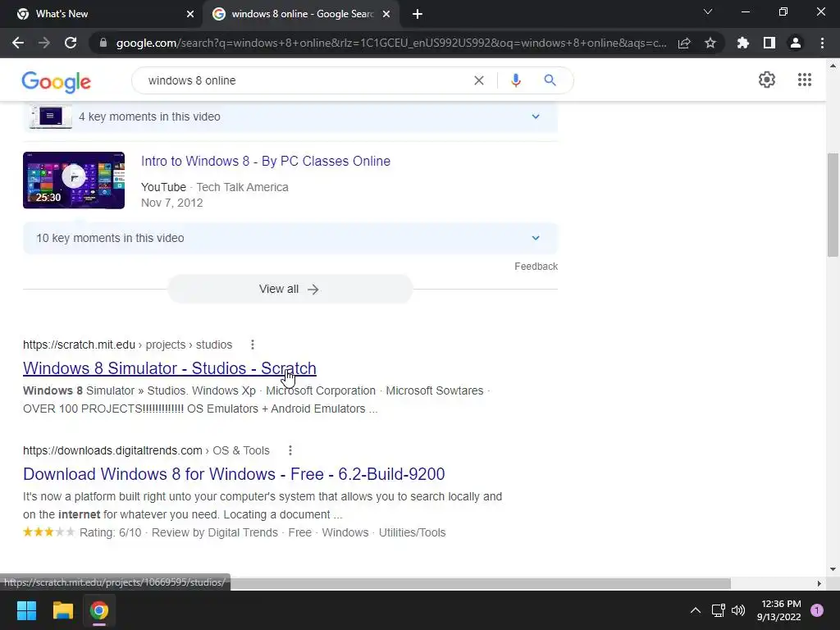Show hidden system tray icons
The height and width of the screenshot is (630, 840).
pyautogui.click(x=696, y=610)
